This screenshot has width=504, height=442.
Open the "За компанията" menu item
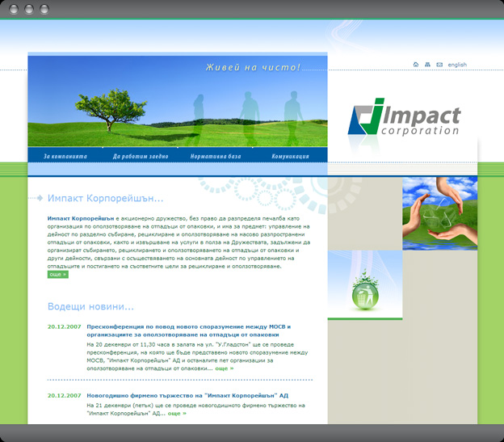[65, 156]
